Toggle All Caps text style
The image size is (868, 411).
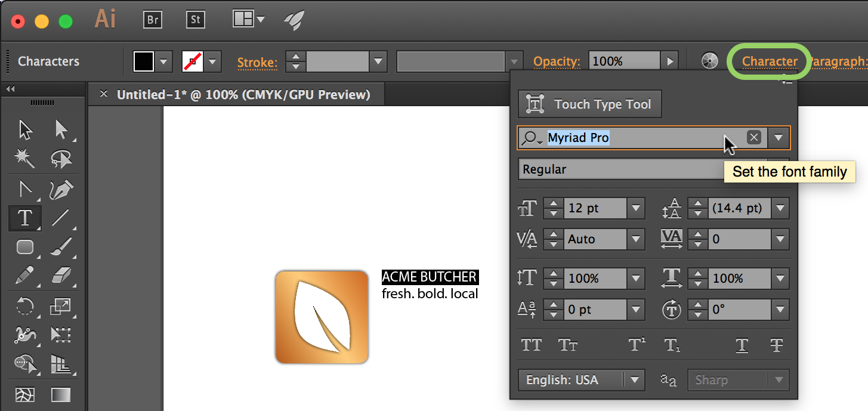pyautogui.click(x=531, y=345)
